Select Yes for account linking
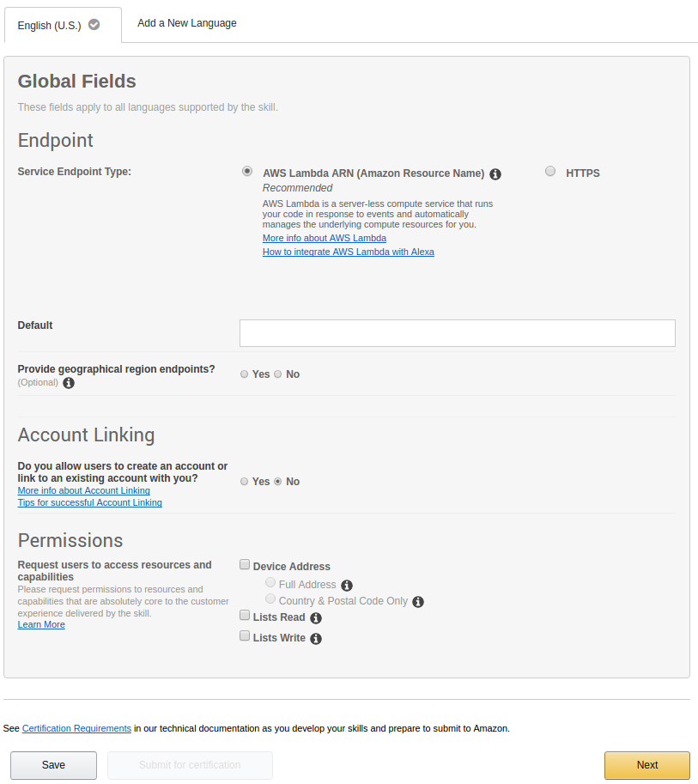The width and height of the screenshot is (698, 784). (245, 482)
